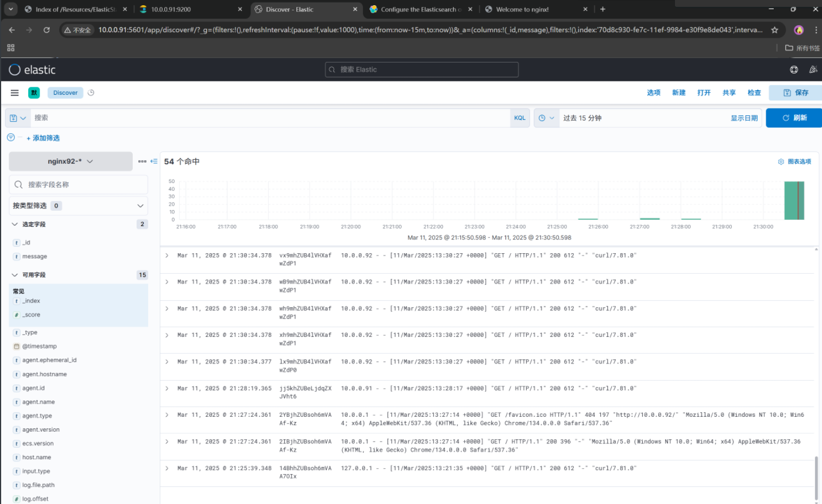Go back in browser history
The image size is (822, 504).
click(12, 30)
